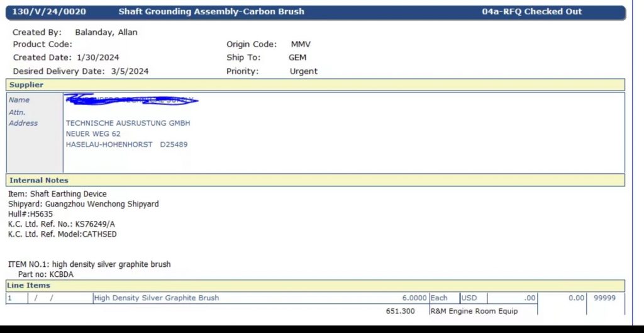
Task: Select the Origin Code value MMV
Action: [x=301, y=44]
